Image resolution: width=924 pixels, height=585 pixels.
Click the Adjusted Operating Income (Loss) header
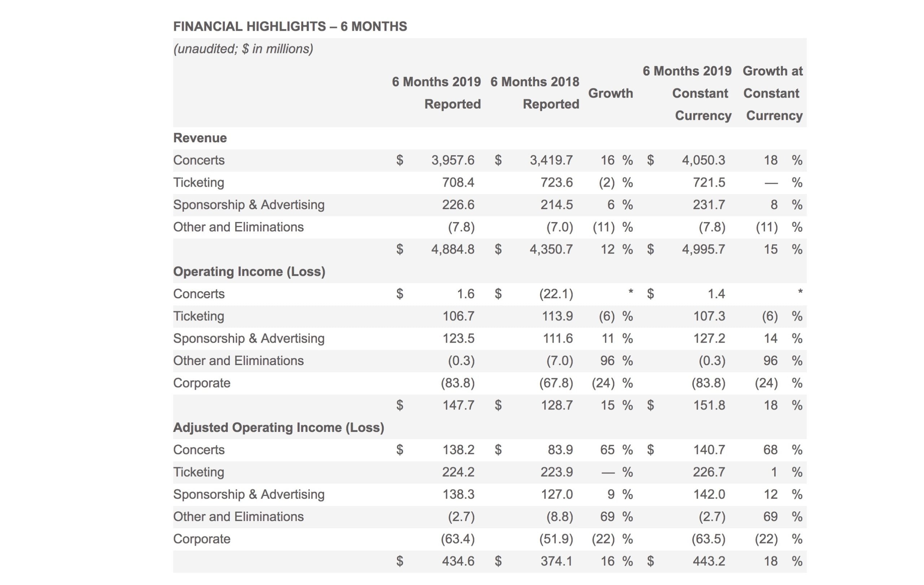pos(278,427)
